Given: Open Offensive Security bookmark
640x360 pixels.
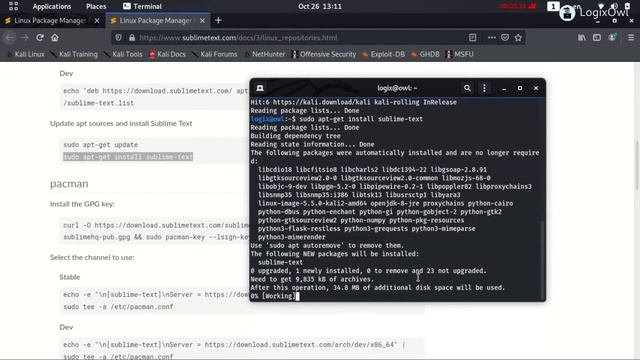Looking at the screenshot, I should (324, 54).
